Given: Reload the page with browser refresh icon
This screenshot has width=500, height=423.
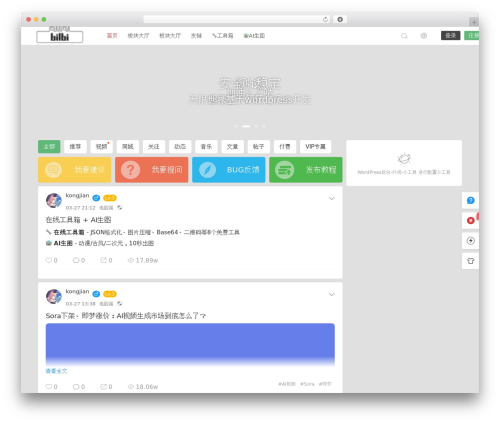Looking at the screenshot, I should point(325,19).
